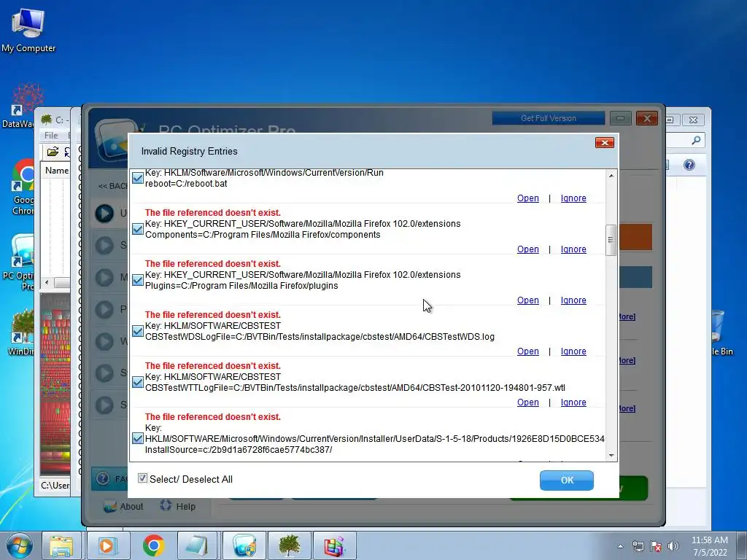Open File menu in WinDirStat window
Viewport: 747px width, 560px height.
[51, 135]
